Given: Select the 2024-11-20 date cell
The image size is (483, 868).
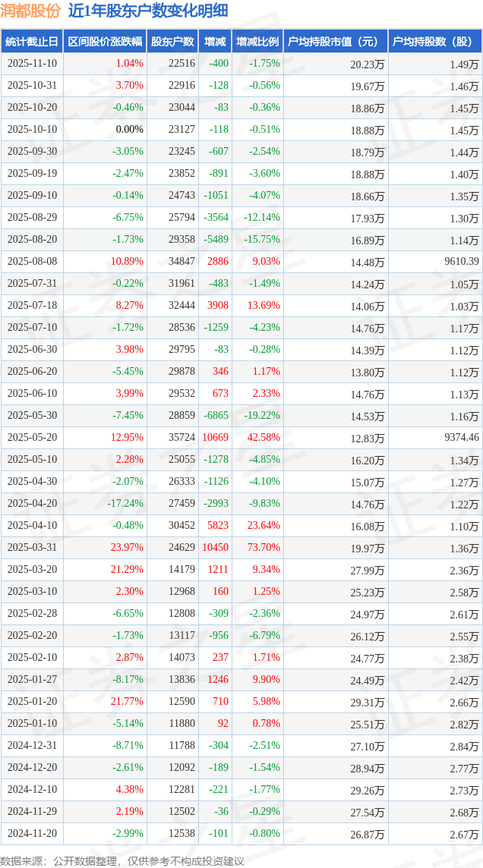Looking at the screenshot, I should point(32,835).
